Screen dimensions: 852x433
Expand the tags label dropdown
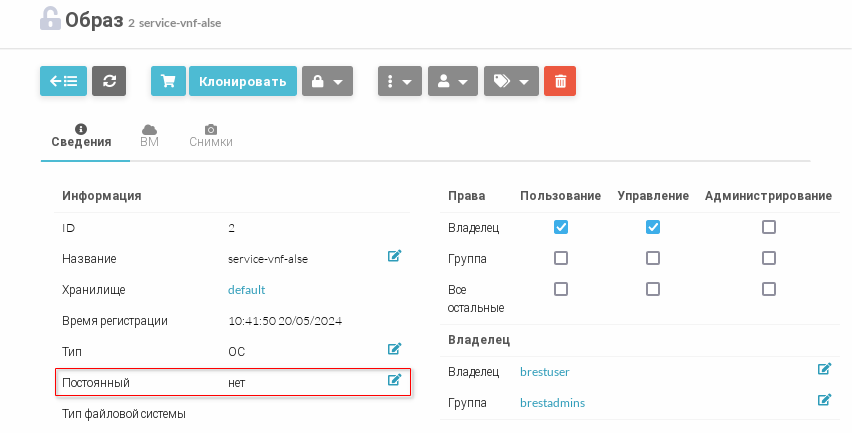tap(511, 82)
